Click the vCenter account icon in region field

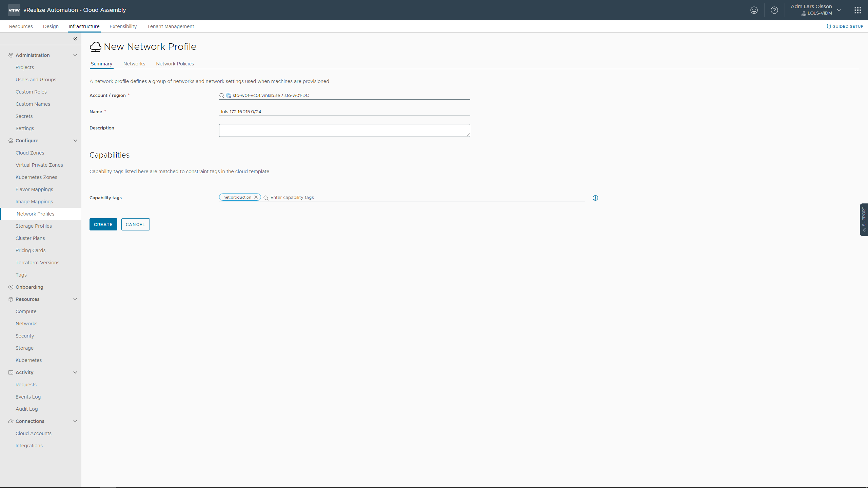click(x=229, y=96)
